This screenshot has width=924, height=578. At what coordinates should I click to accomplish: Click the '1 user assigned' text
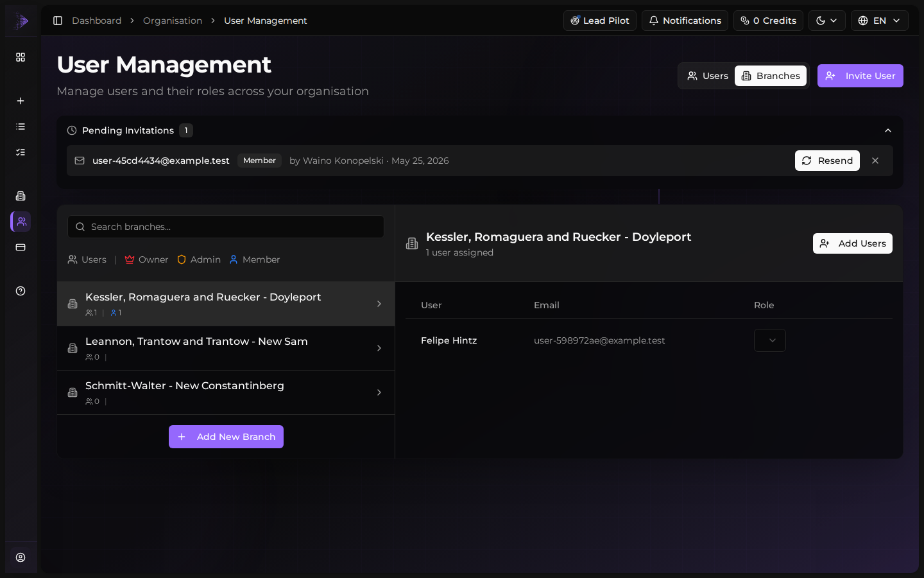coord(459,252)
